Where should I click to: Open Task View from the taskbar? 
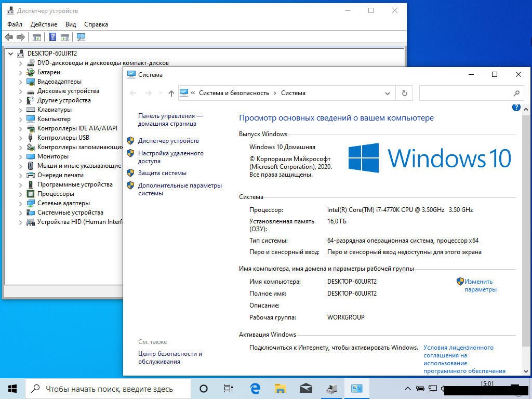(x=229, y=389)
